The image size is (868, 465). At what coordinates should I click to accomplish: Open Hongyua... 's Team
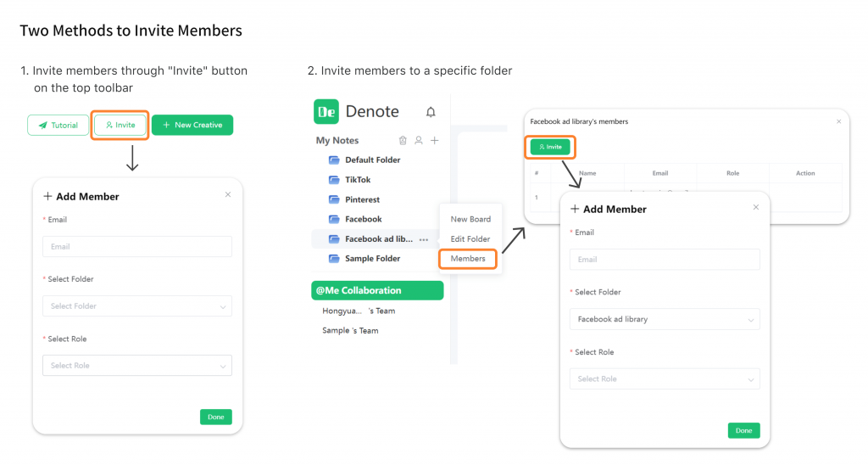tap(359, 311)
